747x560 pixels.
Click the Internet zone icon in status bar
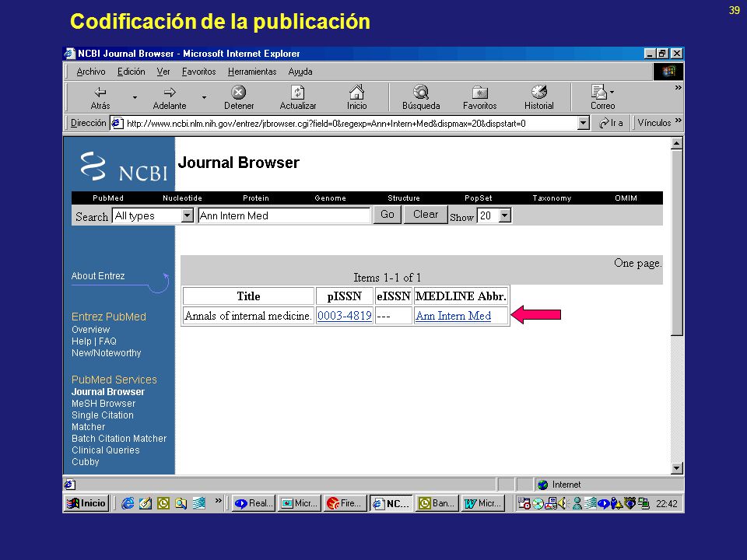[x=542, y=485]
